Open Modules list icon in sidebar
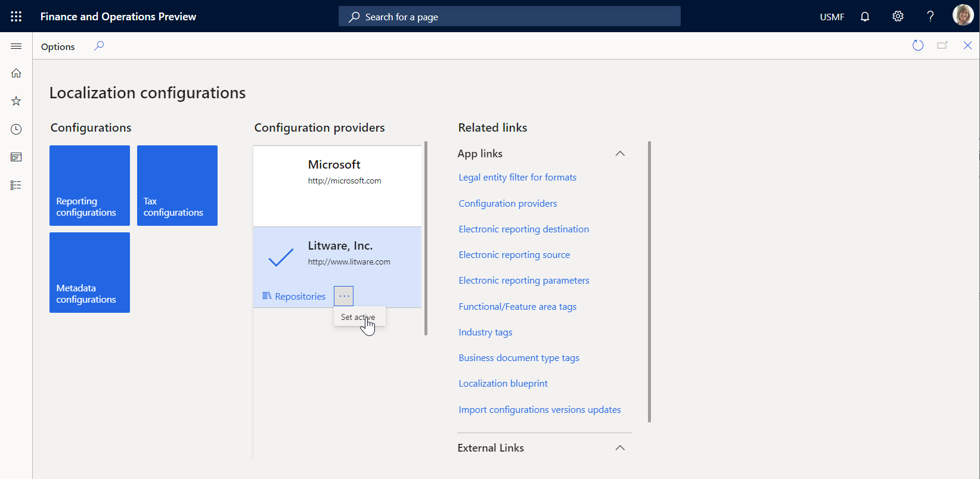The height and width of the screenshot is (479, 980). click(x=16, y=185)
